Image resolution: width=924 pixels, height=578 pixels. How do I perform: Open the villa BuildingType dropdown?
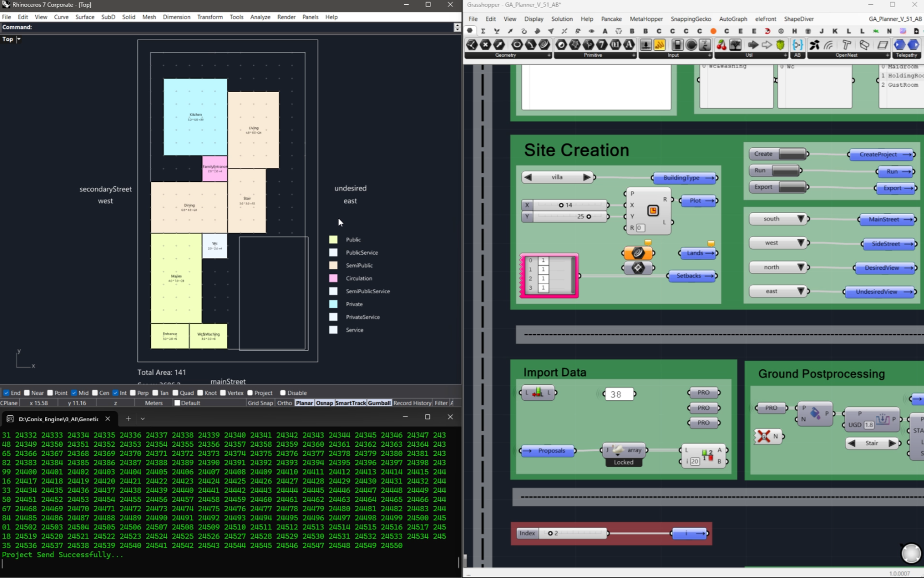tap(557, 177)
